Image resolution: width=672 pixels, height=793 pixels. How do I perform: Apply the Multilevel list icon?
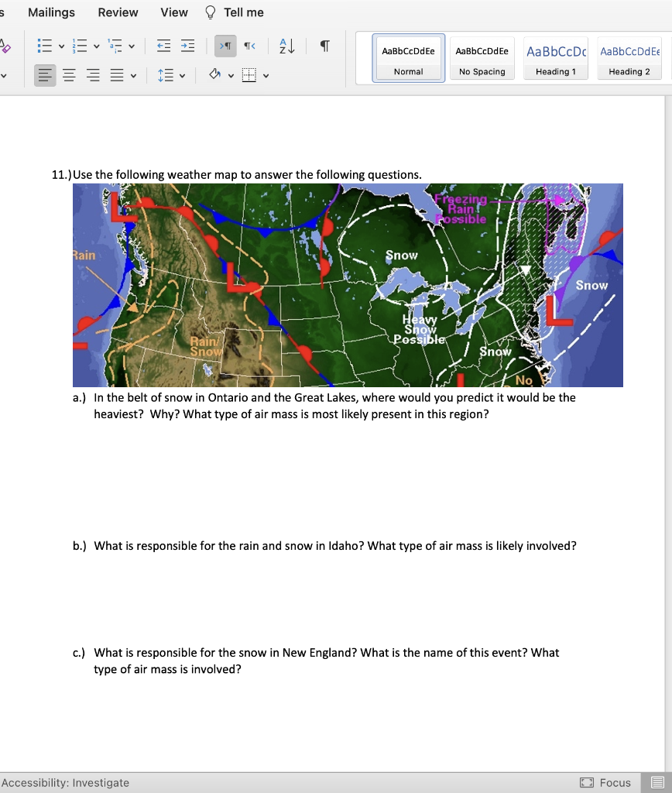tap(112, 45)
